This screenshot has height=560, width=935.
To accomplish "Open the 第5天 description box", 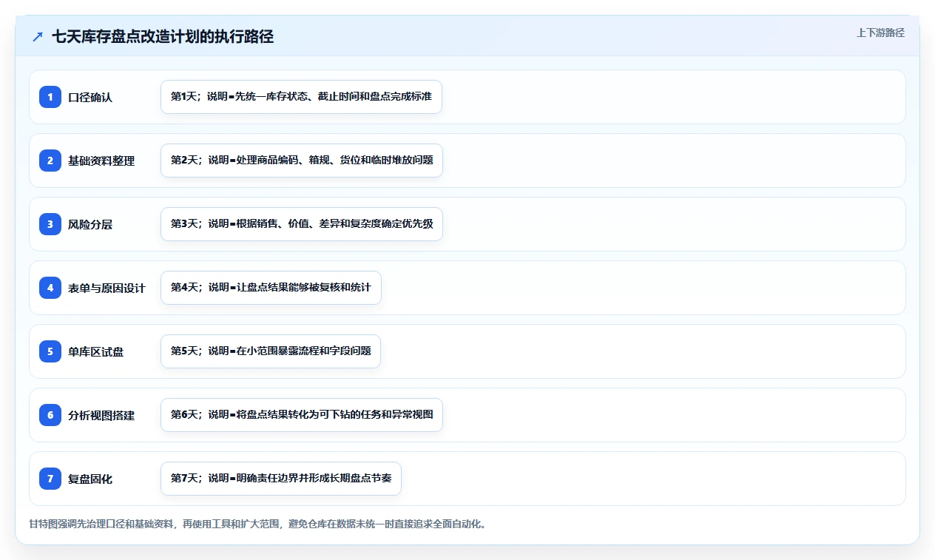I will click(271, 351).
